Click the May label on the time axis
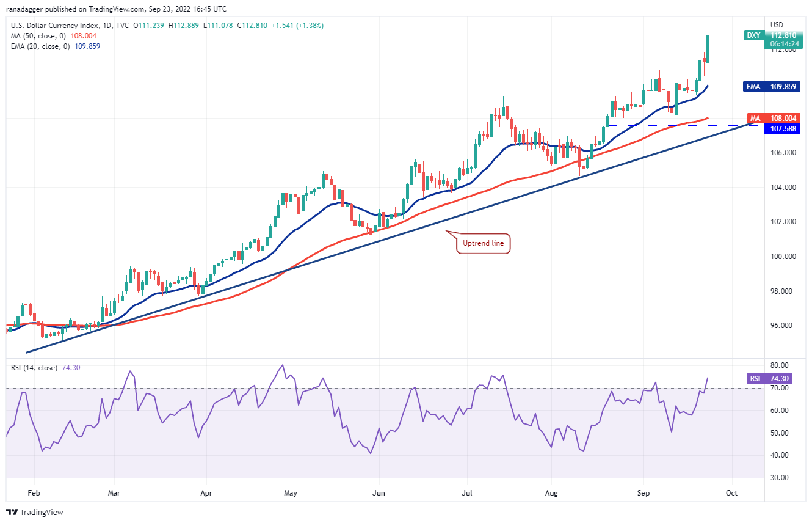 coord(291,492)
